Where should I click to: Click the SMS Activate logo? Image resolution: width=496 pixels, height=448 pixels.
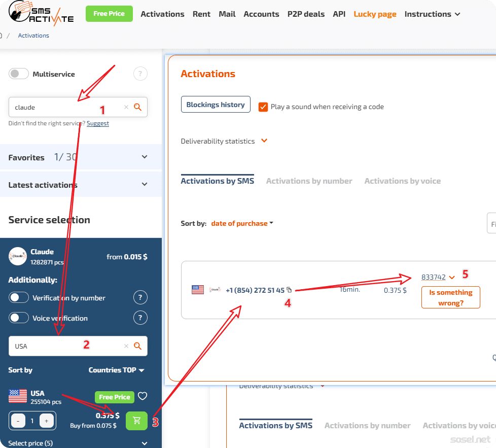click(x=42, y=14)
